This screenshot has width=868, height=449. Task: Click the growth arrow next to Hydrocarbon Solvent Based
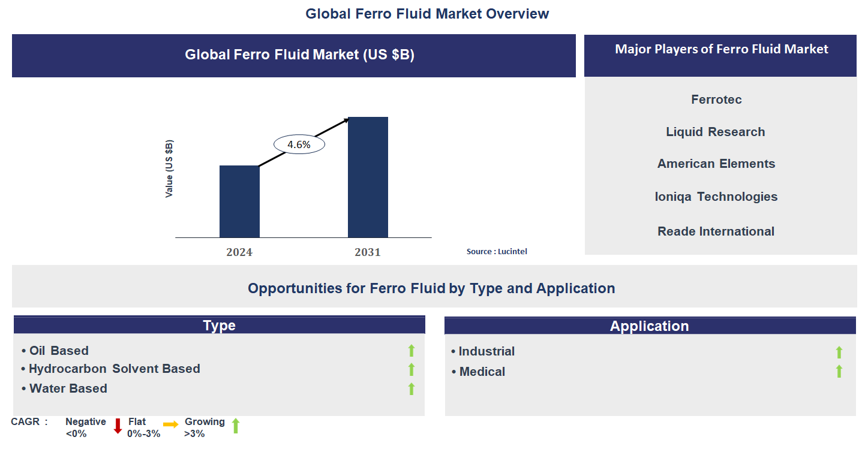tap(411, 369)
